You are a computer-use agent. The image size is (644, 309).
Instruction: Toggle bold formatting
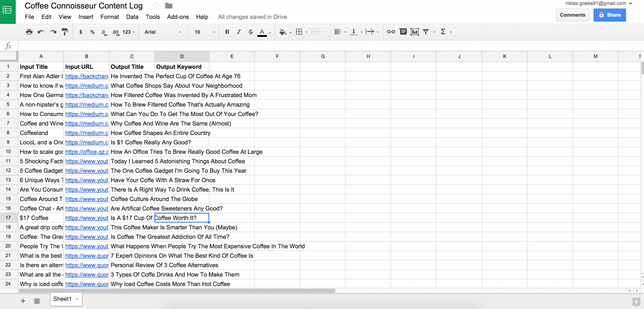pyautogui.click(x=227, y=31)
